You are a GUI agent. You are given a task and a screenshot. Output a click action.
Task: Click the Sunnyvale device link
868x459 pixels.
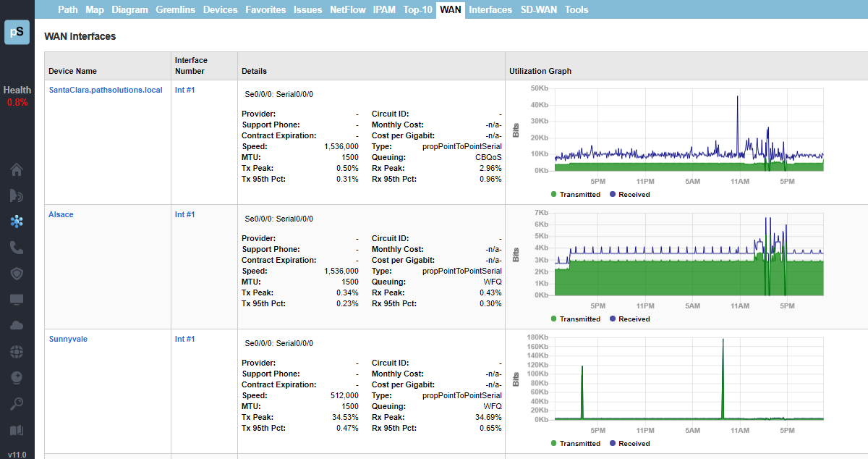[68, 339]
